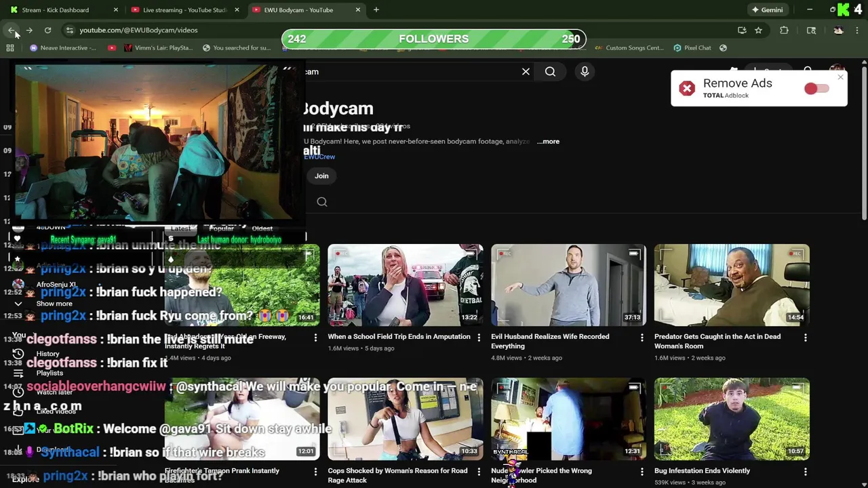Clear the YouTube search box with X
This screenshot has height=488, width=868.
526,71
